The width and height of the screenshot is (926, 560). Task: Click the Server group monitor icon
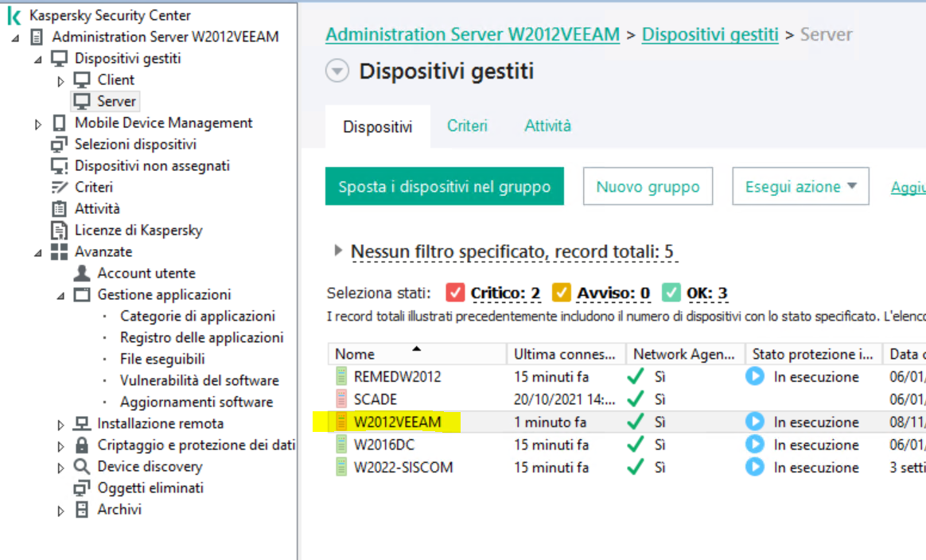point(82,101)
